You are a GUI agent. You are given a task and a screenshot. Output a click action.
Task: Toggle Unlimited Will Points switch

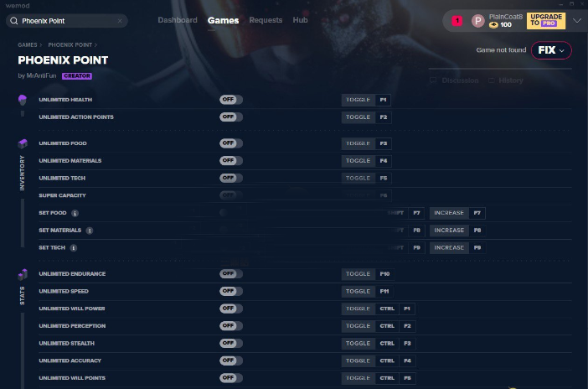coord(231,378)
